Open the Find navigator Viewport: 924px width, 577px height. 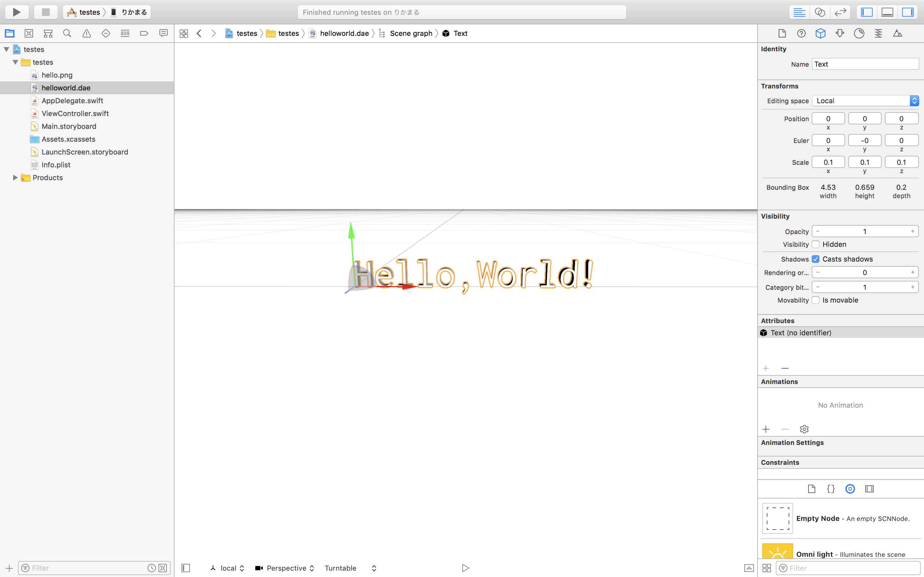[x=67, y=33]
